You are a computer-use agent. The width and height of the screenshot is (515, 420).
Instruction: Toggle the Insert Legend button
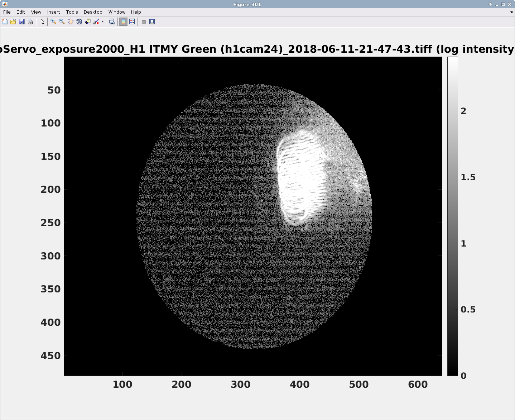click(x=132, y=22)
